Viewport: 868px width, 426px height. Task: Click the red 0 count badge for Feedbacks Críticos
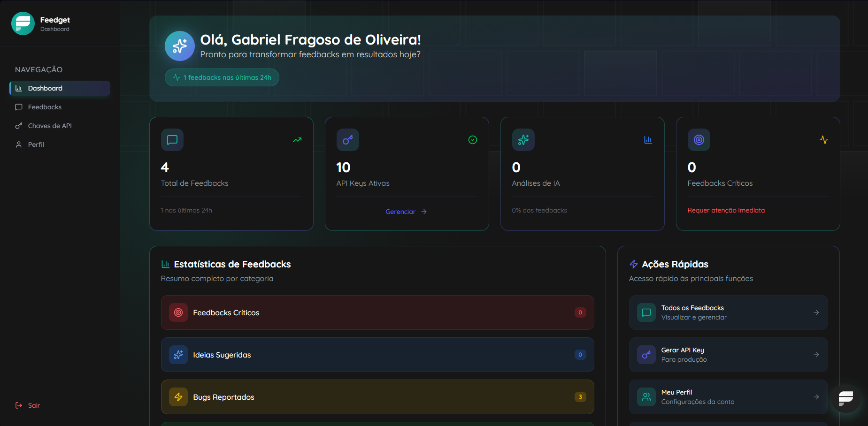pyautogui.click(x=580, y=312)
